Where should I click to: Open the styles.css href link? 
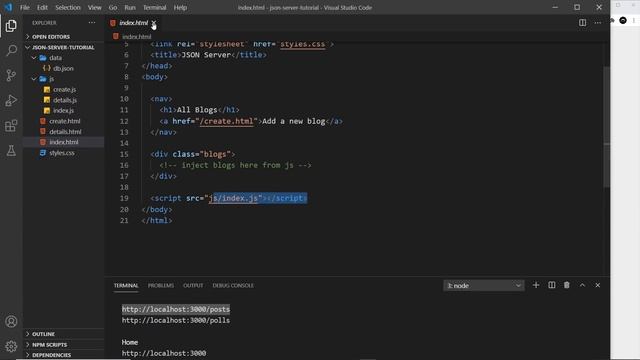pyautogui.click(x=303, y=44)
